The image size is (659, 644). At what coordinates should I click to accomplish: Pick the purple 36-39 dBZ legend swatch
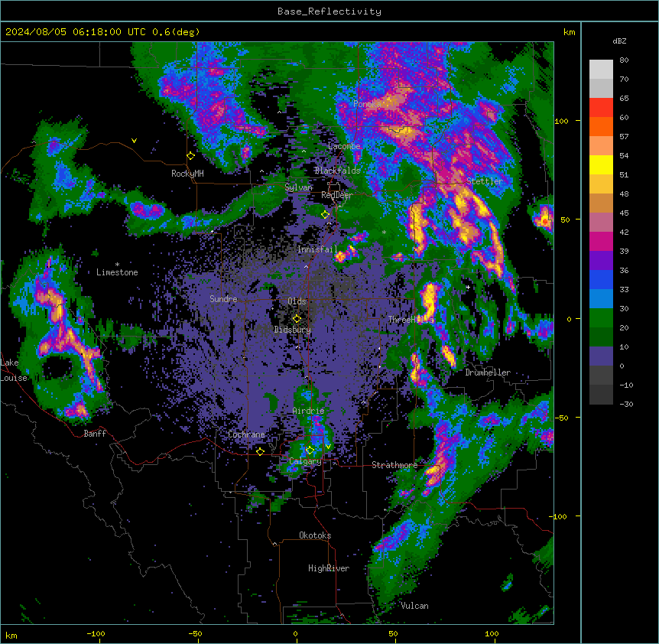point(601,261)
